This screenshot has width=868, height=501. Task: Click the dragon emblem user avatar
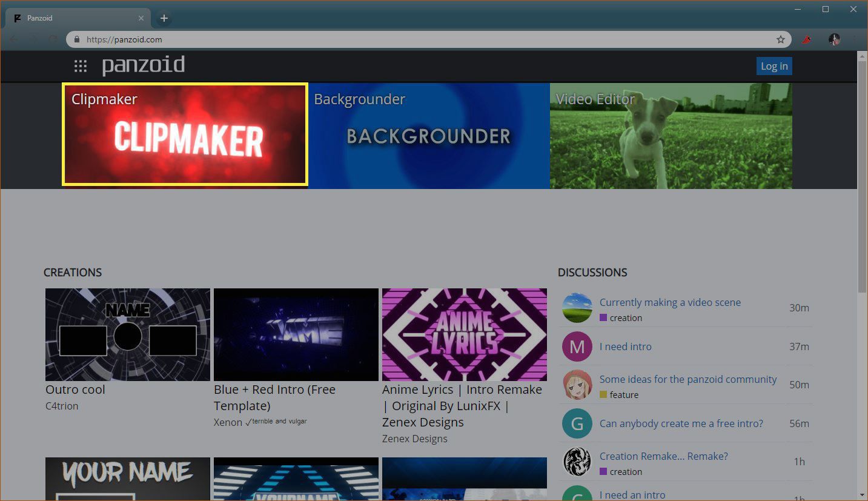tap(577, 462)
